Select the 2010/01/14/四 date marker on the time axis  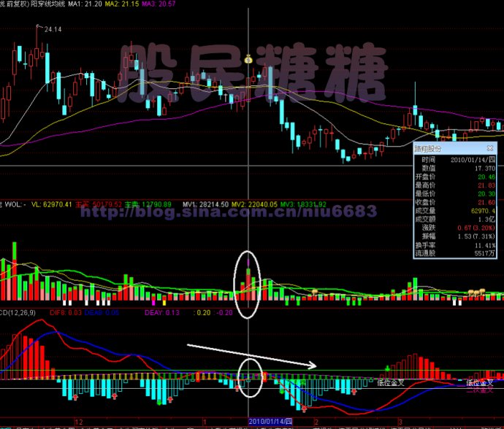pyautogui.click(x=270, y=421)
